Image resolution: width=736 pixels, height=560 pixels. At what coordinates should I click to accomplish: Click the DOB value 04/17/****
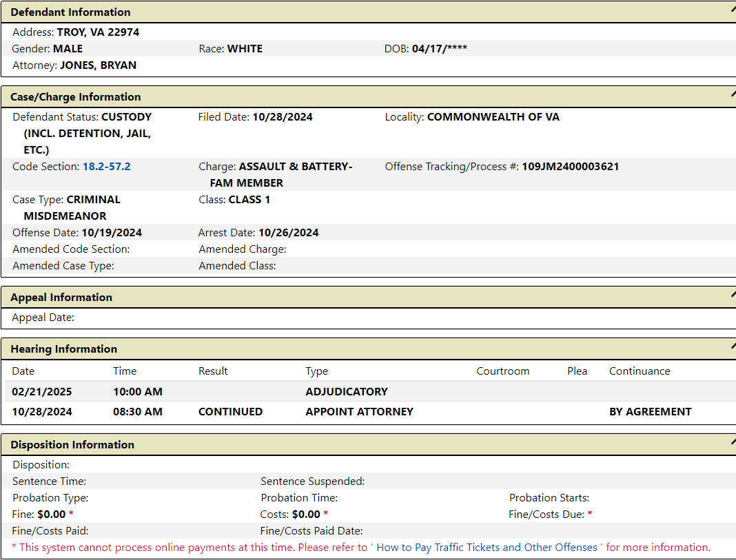(440, 49)
